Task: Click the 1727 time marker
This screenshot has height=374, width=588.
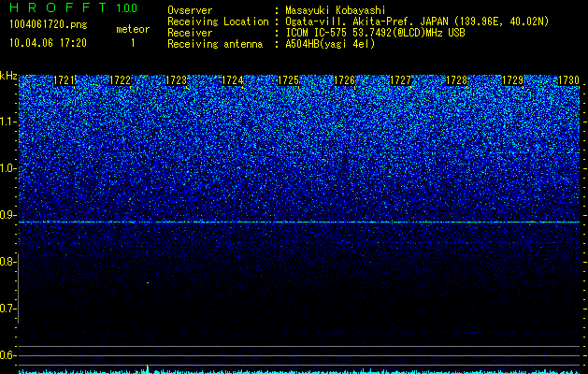Action: tap(401, 80)
